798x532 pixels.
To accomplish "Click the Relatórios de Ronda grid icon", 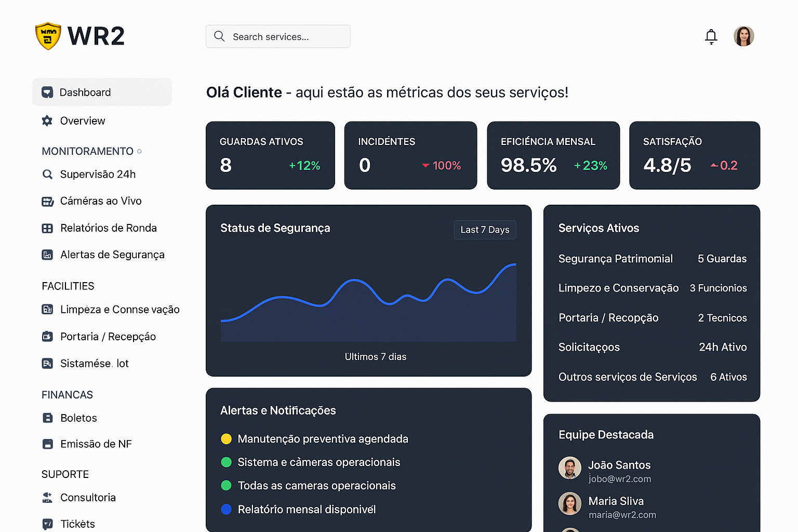I will tap(47, 228).
